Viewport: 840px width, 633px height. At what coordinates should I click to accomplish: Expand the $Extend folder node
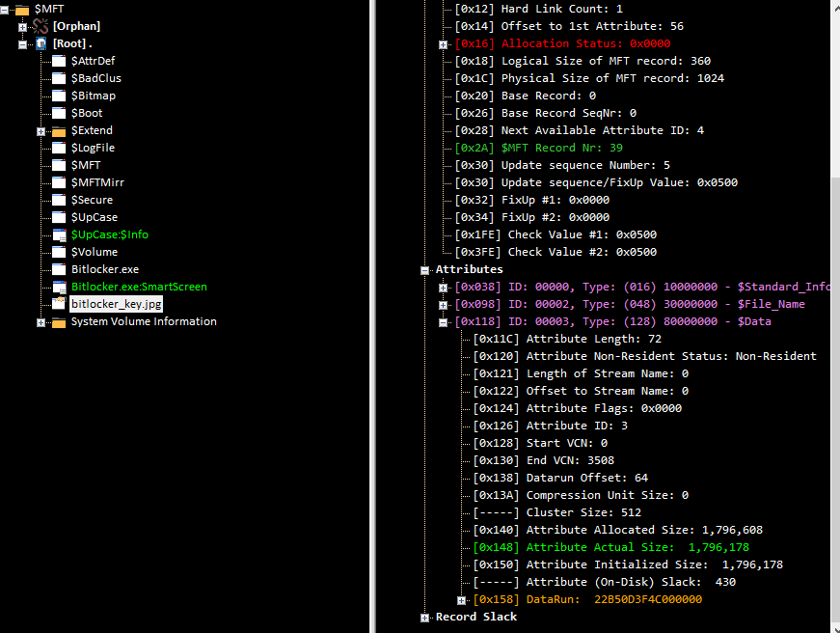click(41, 130)
